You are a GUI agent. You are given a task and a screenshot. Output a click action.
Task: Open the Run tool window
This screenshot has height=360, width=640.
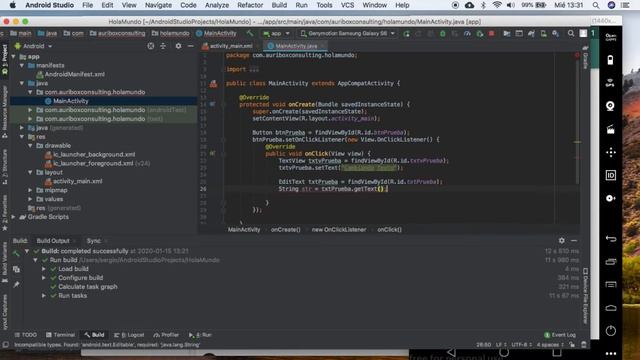200,335
